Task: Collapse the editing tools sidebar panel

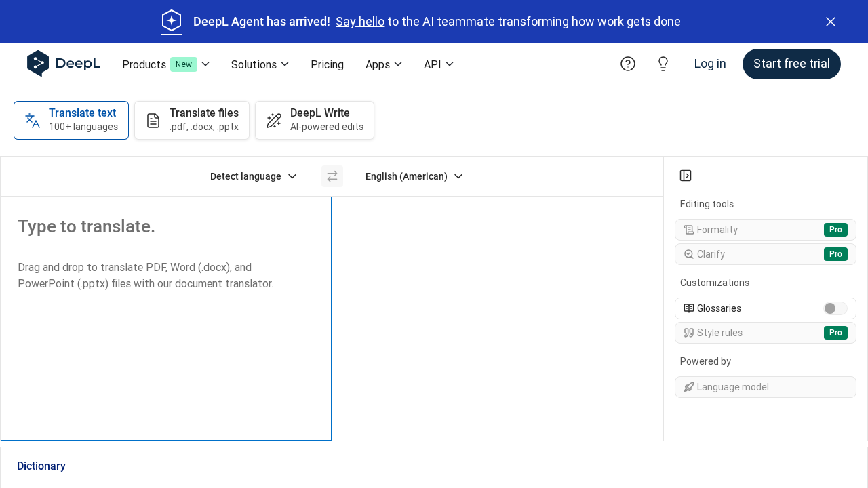Action: tap(685, 176)
